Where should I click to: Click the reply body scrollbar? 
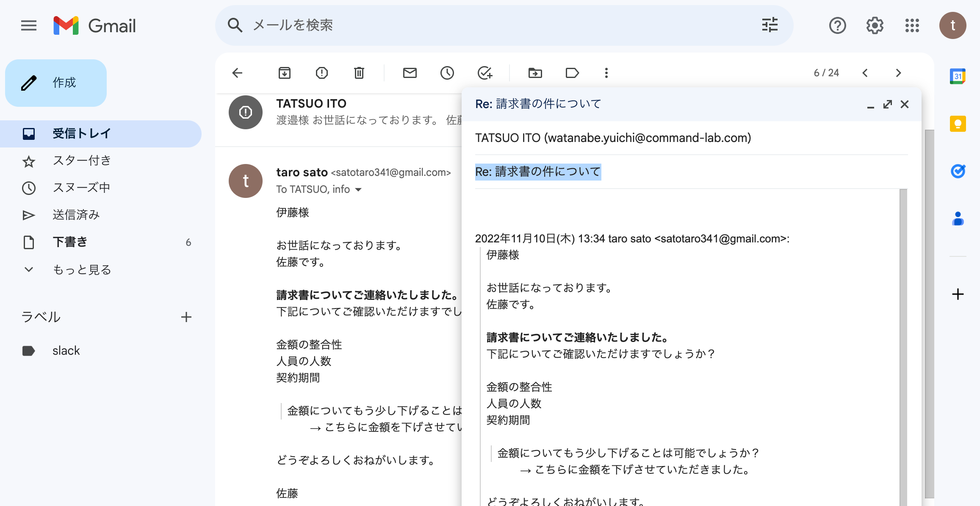pyautogui.click(x=903, y=348)
